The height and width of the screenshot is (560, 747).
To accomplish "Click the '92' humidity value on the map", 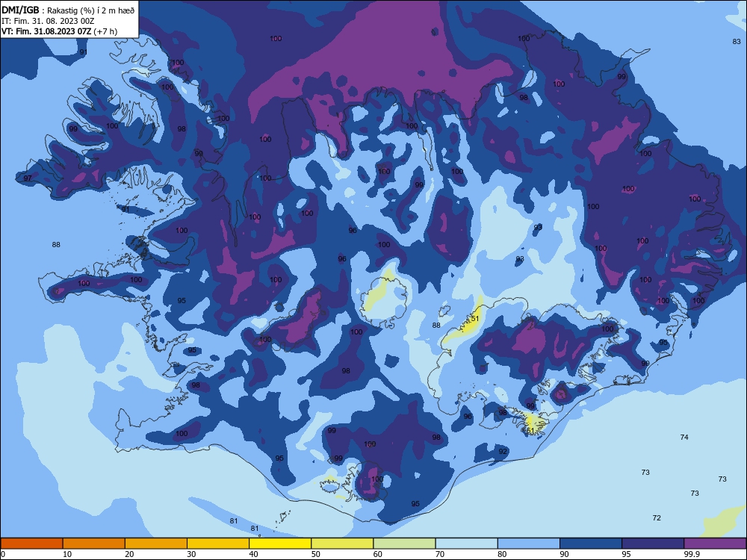I will click(x=503, y=451).
